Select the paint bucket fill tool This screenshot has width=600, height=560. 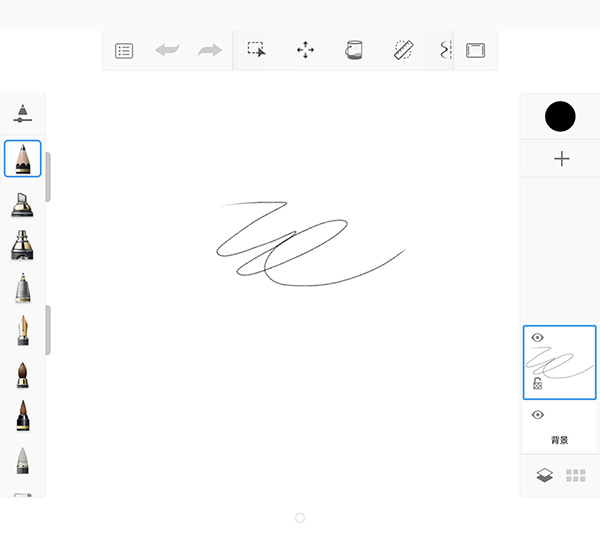tap(354, 50)
